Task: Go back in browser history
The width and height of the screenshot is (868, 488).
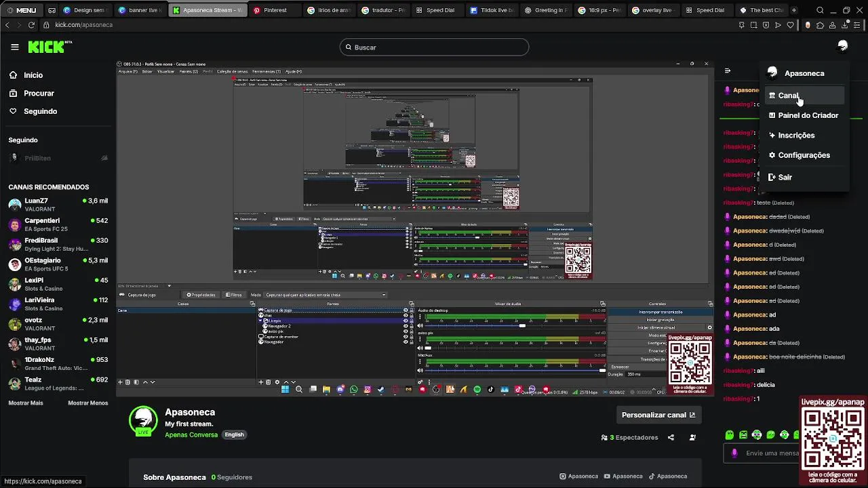Action: pyautogui.click(x=7, y=25)
